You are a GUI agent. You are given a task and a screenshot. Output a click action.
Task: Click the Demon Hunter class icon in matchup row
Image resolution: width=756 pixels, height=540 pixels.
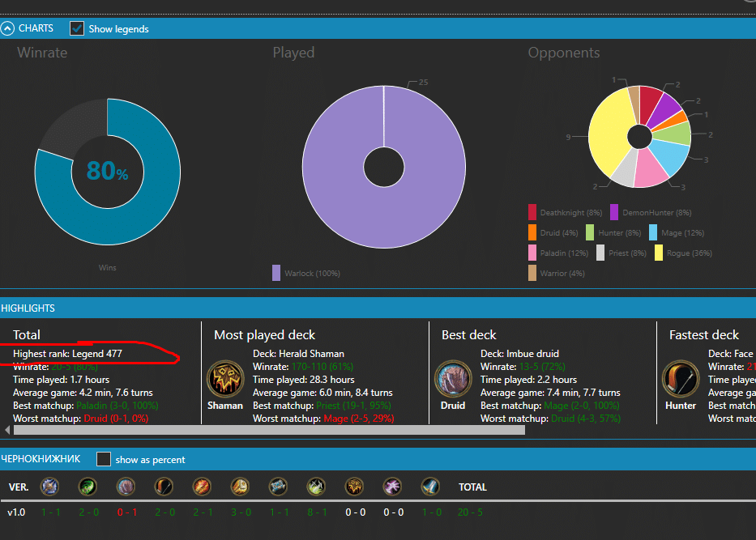click(88, 487)
